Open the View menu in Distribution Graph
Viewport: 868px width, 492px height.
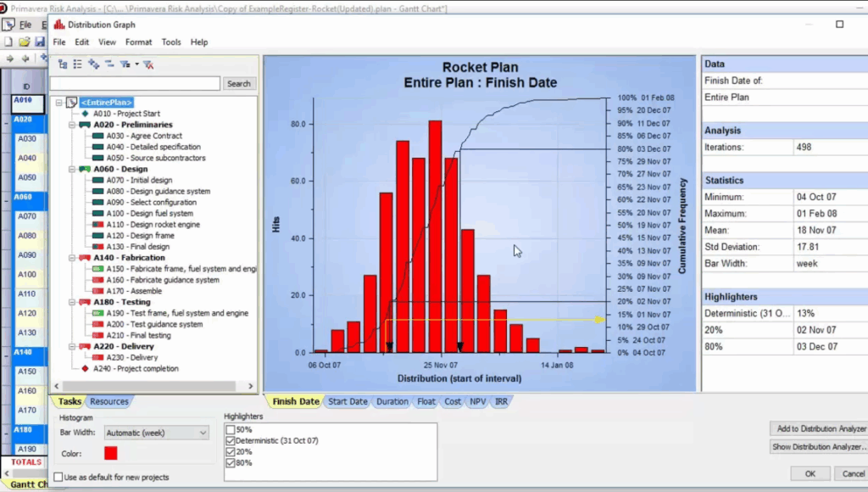[108, 42]
